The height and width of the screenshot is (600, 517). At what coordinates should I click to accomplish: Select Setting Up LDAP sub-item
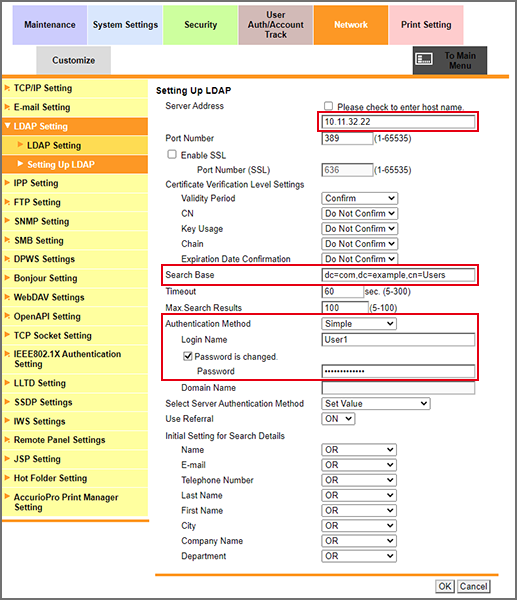(x=75, y=165)
